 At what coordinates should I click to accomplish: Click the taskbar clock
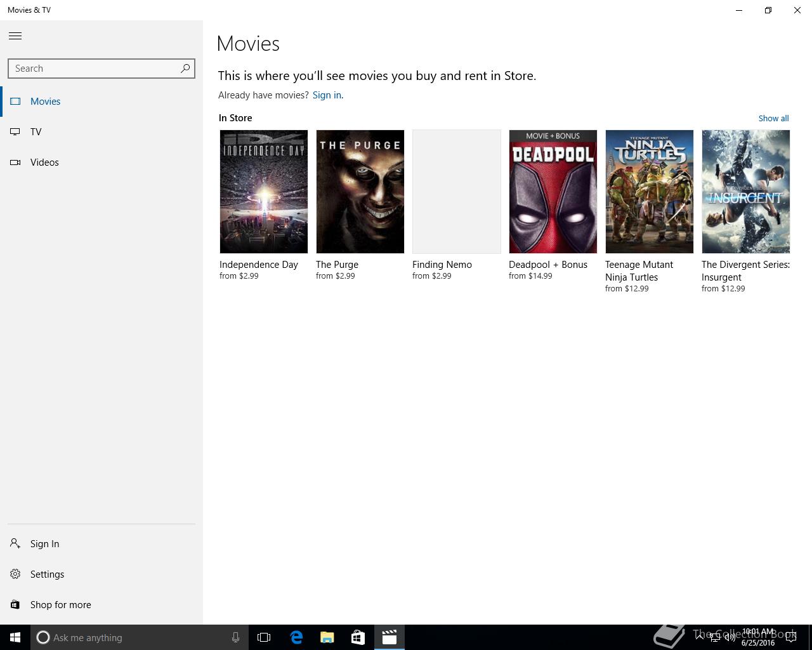(x=758, y=637)
